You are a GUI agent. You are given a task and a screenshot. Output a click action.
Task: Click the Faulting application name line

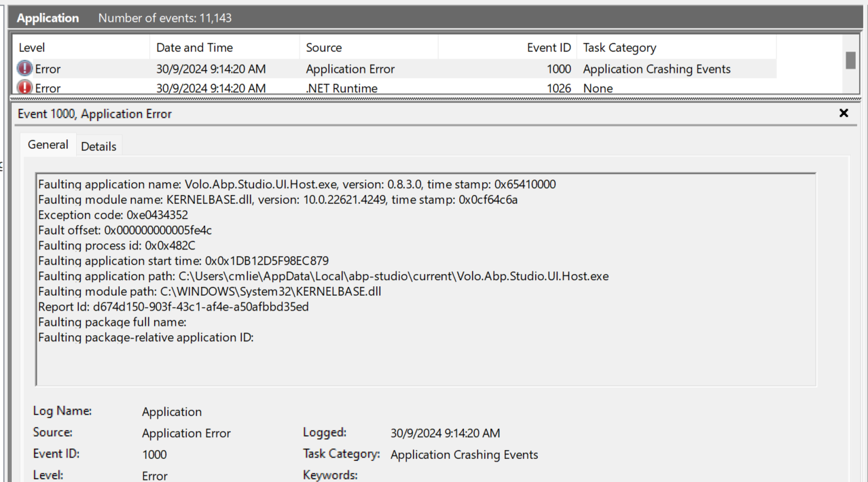point(297,184)
